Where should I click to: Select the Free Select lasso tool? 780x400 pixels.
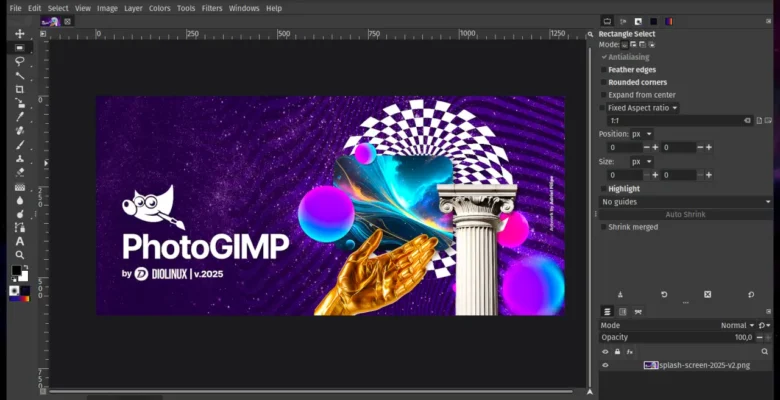tap(19, 62)
